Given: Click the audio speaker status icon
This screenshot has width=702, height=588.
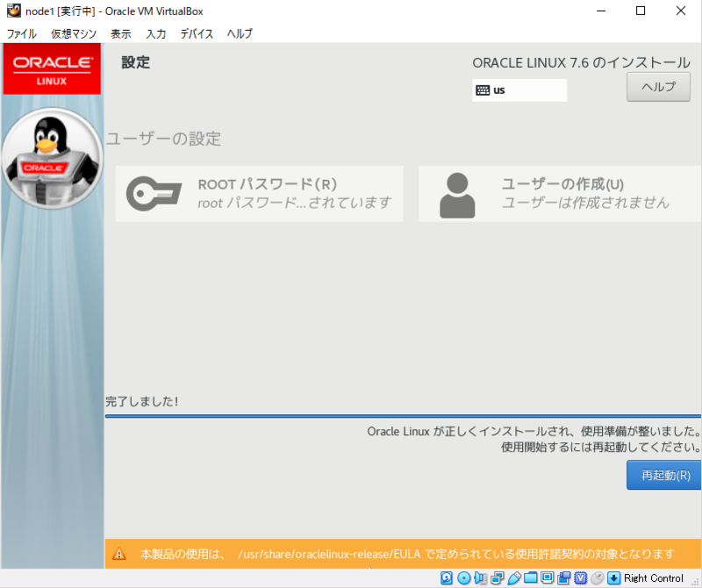Looking at the screenshot, I should (480, 578).
